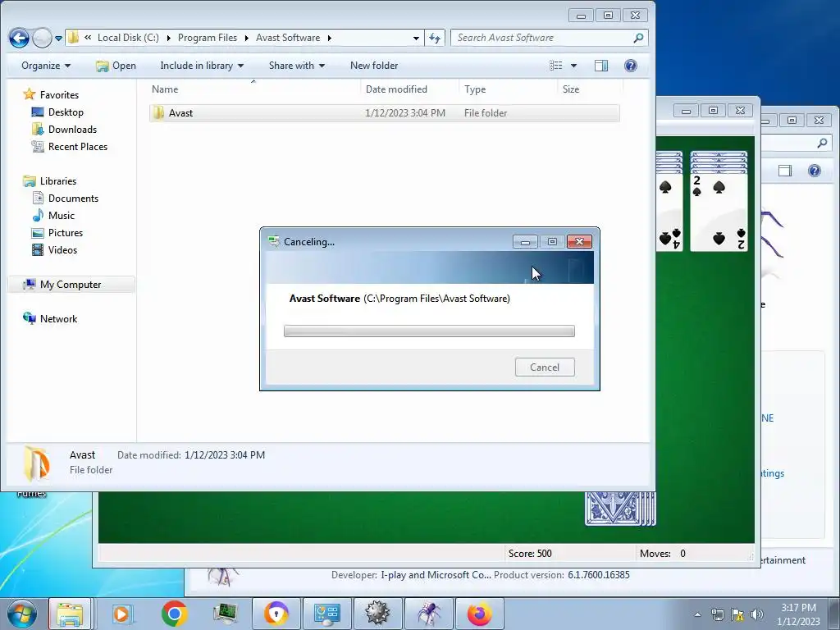Expand the arrow after Avast Software breadcrumb
The height and width of the screenshot is (630, 840).
(329, 38)
